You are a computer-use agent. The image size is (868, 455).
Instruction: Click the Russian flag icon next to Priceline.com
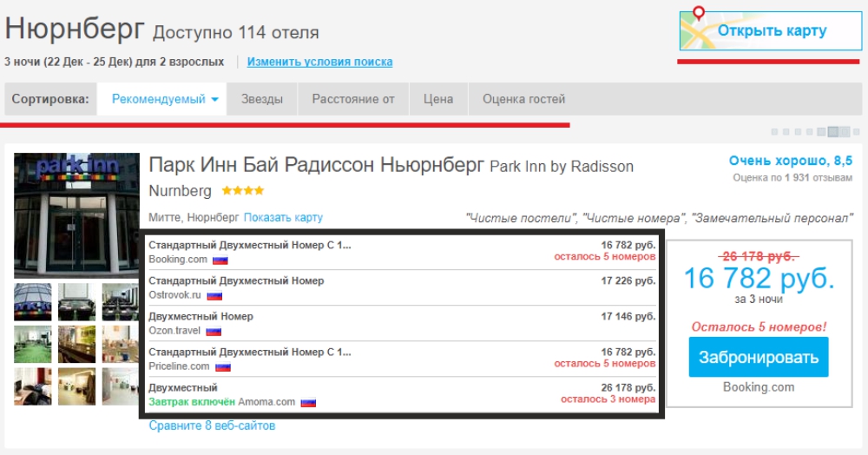coord(223,367)
